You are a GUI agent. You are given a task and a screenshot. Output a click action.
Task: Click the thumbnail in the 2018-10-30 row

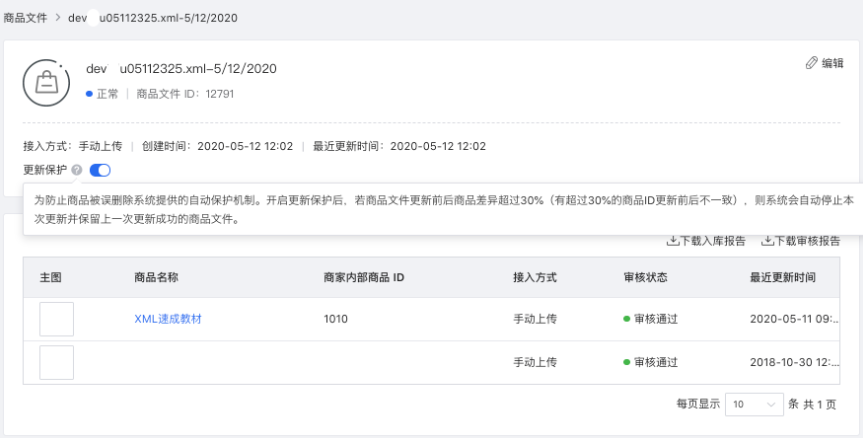pos(56,363)
